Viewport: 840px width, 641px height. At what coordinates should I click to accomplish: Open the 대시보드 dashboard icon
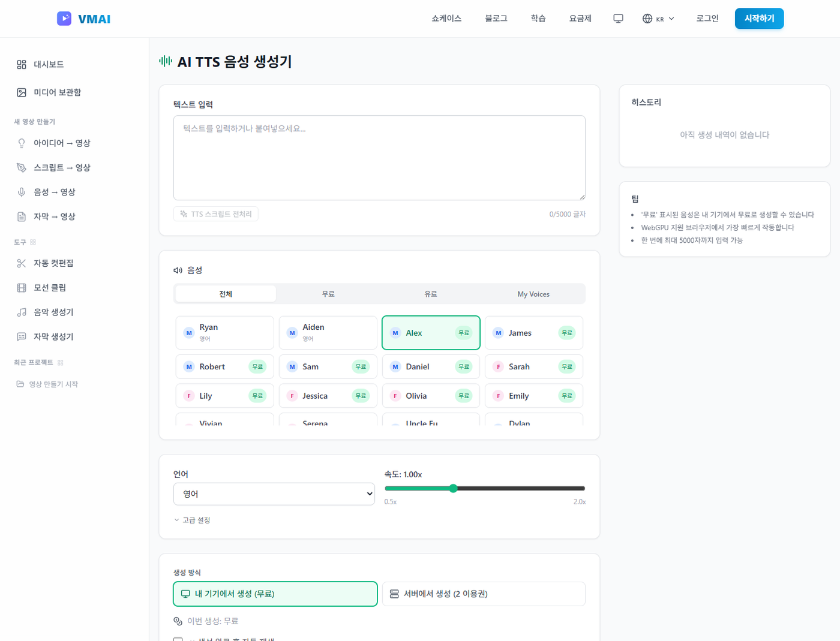[22, 64]
